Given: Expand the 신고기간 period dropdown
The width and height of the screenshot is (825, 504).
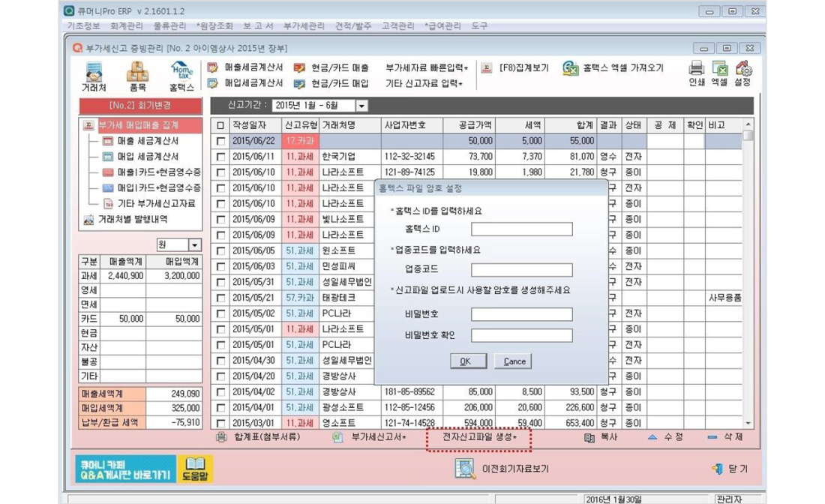Looking at the screenshot, I should pyautogui.click(x=361, y=106).
